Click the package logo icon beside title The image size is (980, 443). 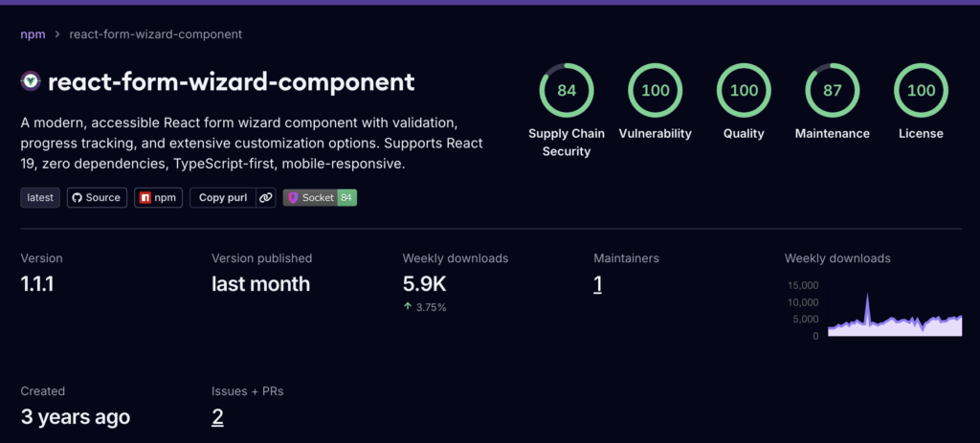pos(31,81)
